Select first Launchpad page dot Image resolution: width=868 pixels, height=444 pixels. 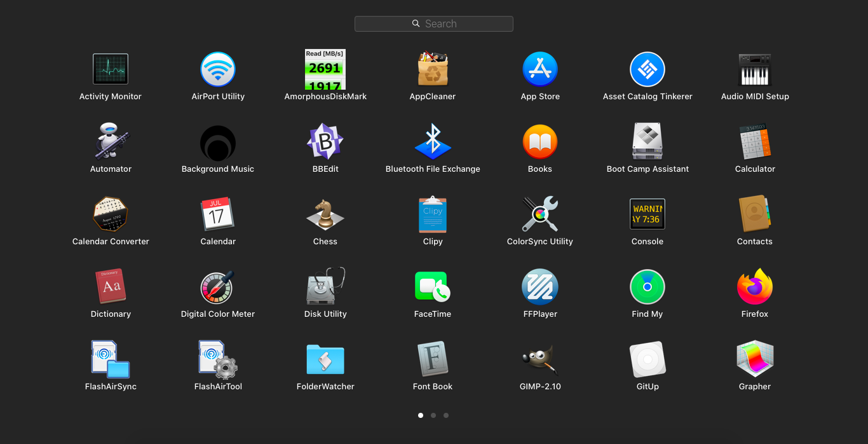point(421,415)
